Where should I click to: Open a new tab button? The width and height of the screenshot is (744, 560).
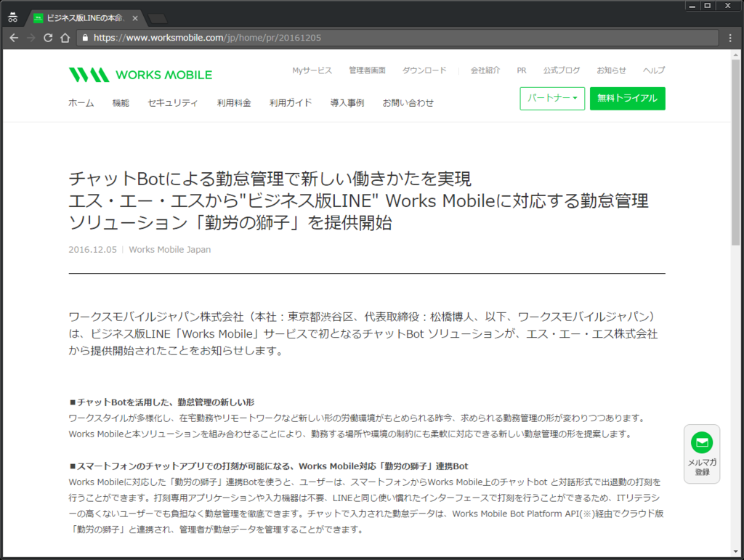(158, 18)
